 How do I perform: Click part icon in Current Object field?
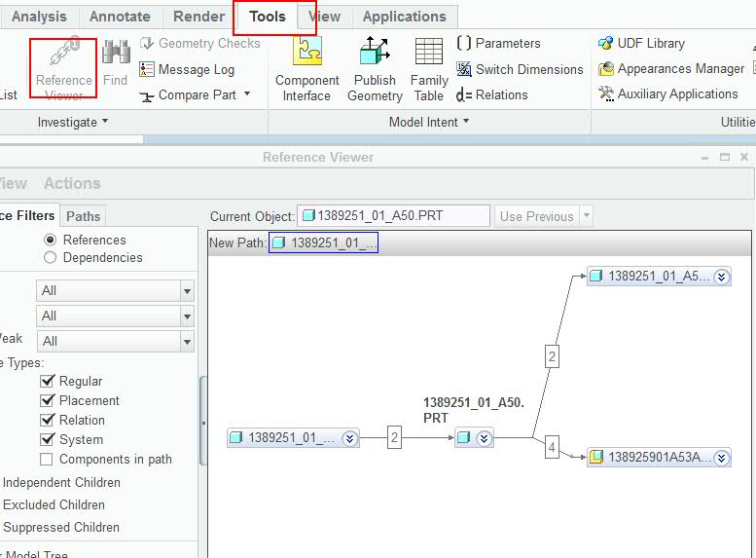pyautogui.click(x=308, y=215)
